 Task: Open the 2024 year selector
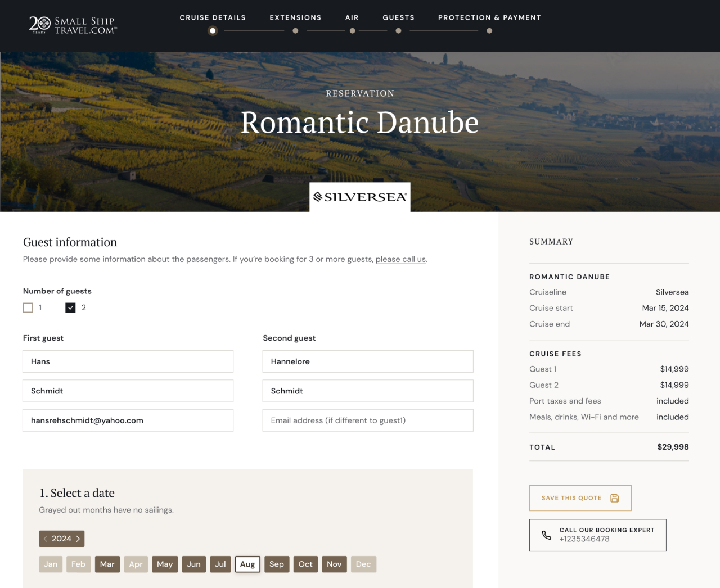click(x=61, y=539)
